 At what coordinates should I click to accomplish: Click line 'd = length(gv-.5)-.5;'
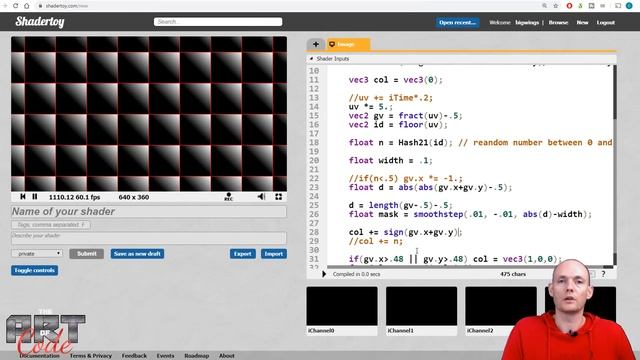400,205
